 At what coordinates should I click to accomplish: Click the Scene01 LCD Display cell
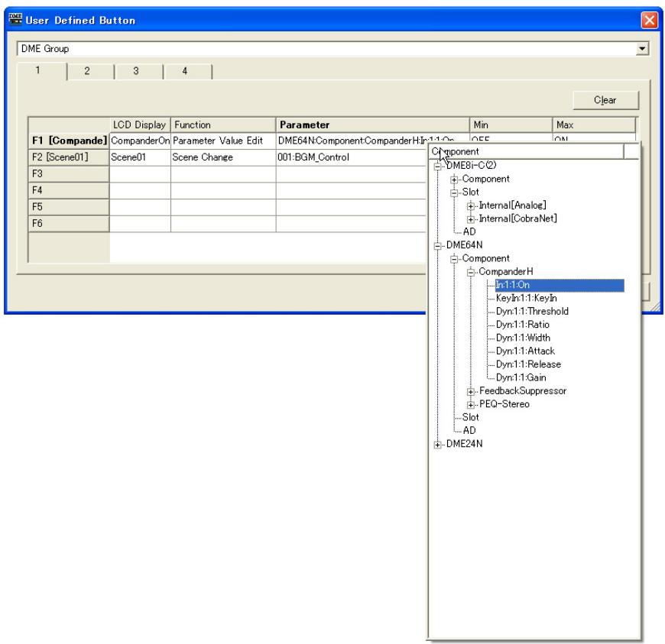point(140,157)
